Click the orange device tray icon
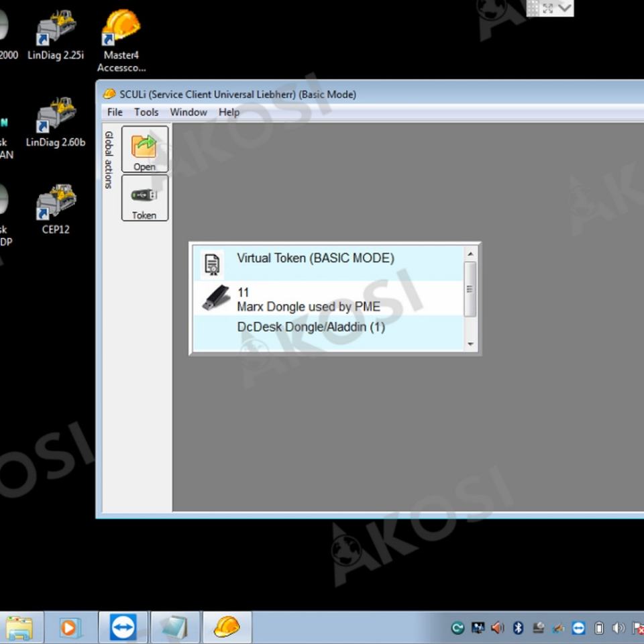Viewport: 644px width, 644px height. pos(558,628)
